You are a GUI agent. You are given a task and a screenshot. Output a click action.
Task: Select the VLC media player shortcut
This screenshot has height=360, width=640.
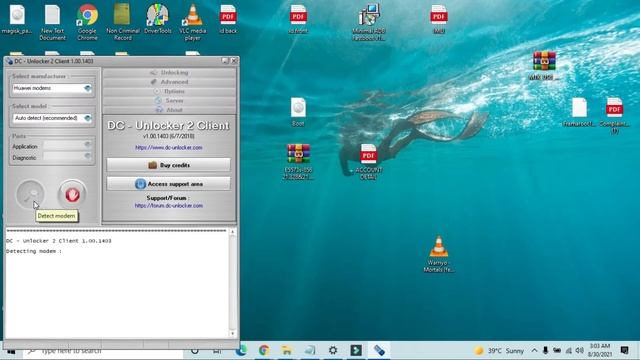193,22
